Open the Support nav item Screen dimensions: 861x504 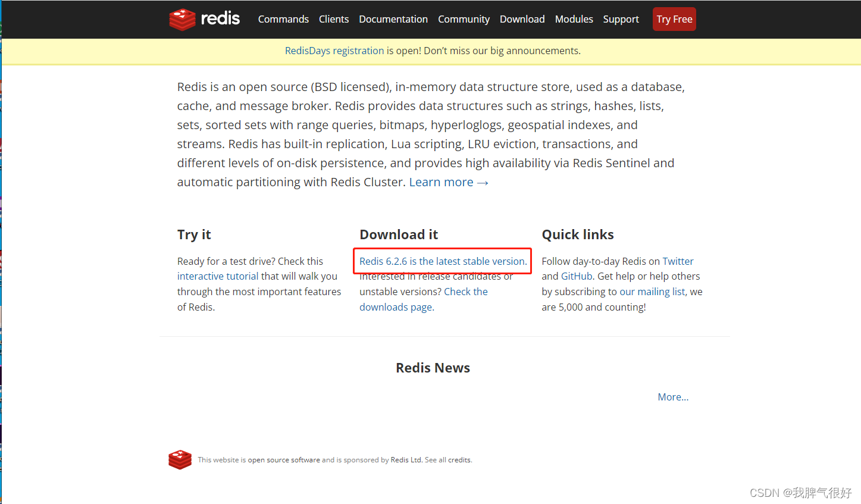click(621, 19)
